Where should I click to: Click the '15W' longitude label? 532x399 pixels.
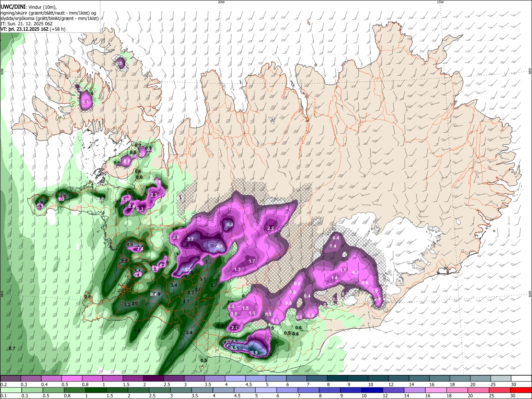point(440,2)
